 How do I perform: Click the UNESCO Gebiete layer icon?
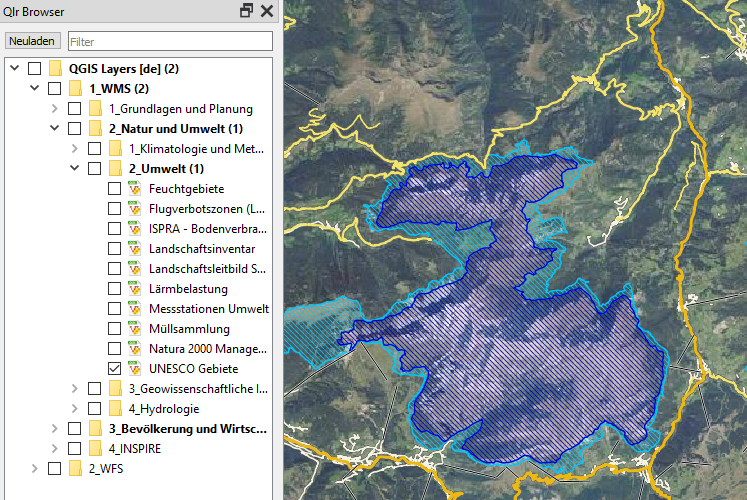tap(135, 369)
